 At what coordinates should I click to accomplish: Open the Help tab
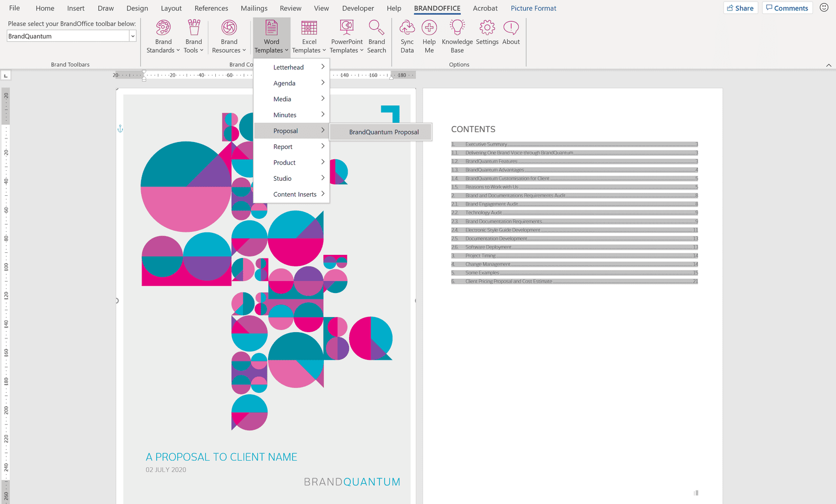[394, 8]
